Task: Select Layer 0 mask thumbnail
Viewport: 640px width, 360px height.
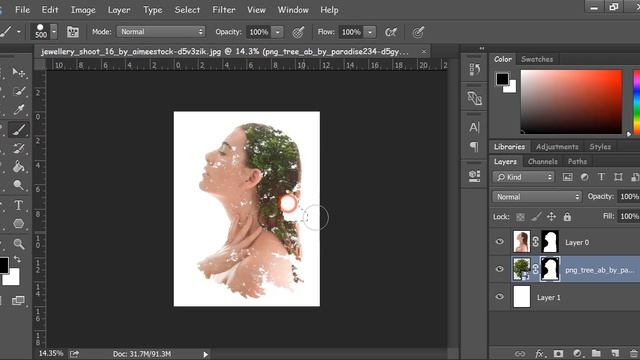Action: click(x=550, y=242)
